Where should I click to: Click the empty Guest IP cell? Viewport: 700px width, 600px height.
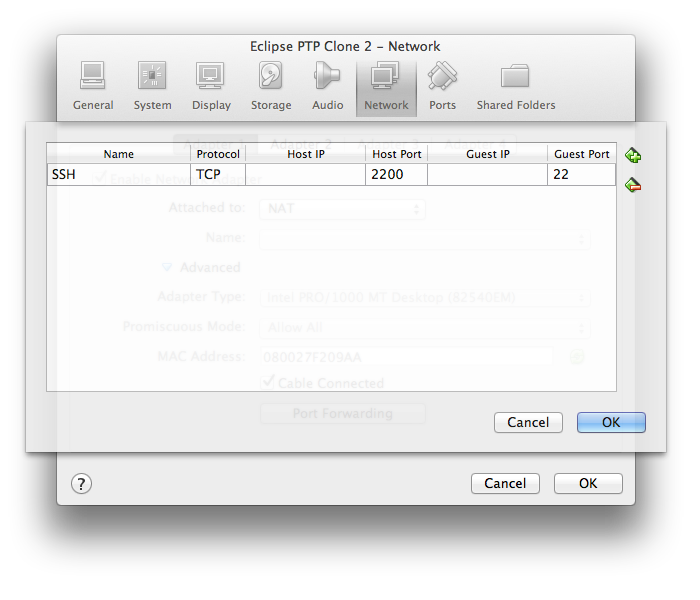487,175
